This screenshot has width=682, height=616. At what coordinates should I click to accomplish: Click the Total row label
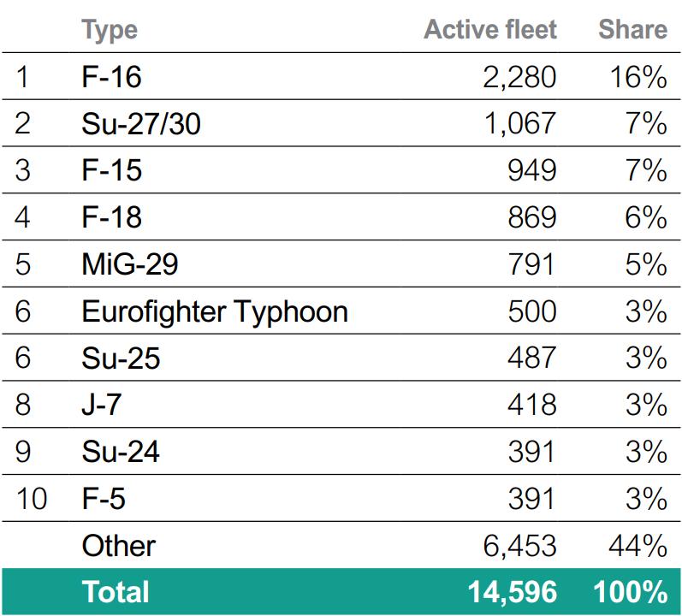[x=115, y=592]
